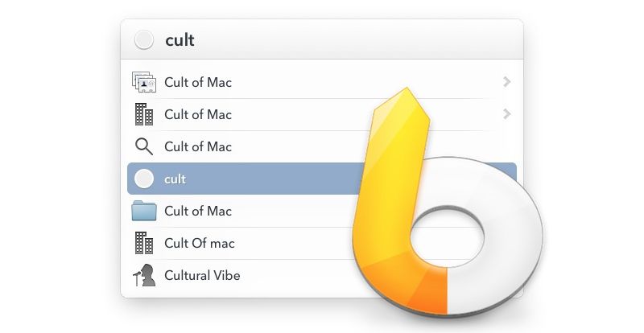Image resolution: width=644 pixels, height=333 pixels.
Task: Select Cult of Mac text next to contacts icon
Action: 198,82
